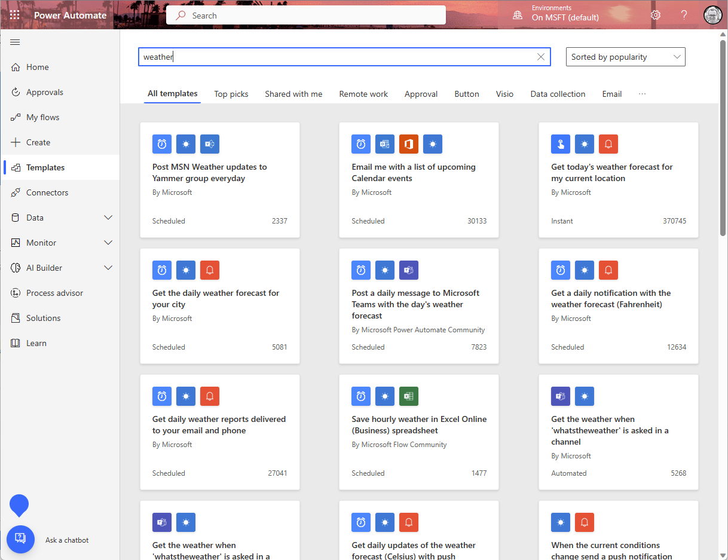This screenshot has width=728, height=560.
Task: Click the Approvals icon in sidebar
Action: 16,92
